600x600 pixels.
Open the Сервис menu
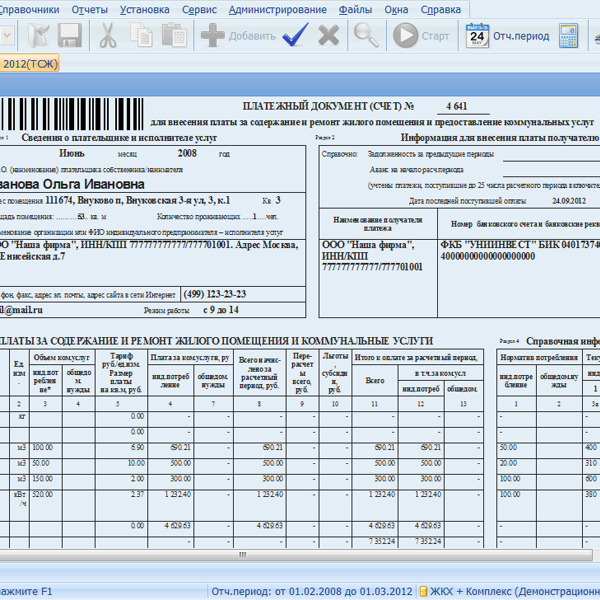[x=201, y=9]
